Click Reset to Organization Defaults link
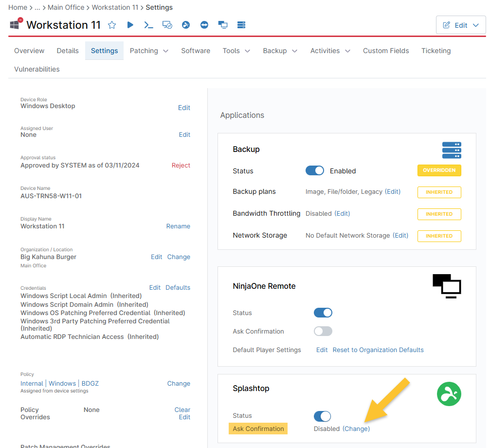Screen dimensions: 490x448 click(378, 350)
